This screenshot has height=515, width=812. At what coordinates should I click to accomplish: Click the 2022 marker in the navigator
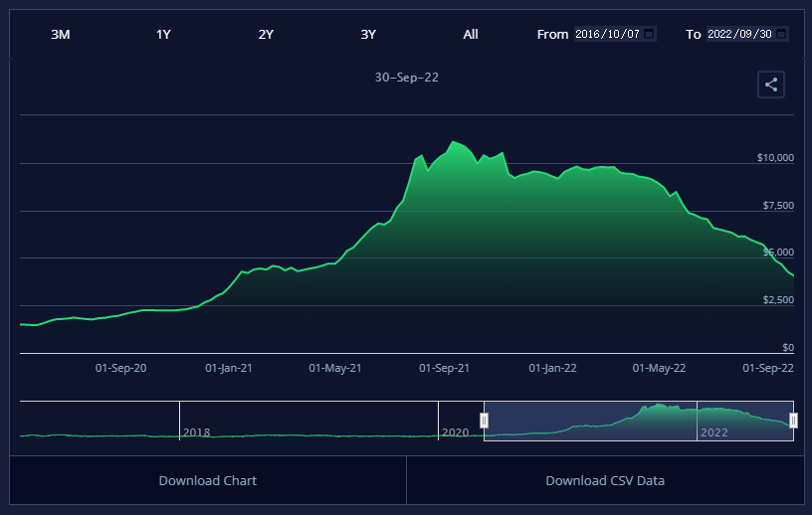[x=713, y=432]
